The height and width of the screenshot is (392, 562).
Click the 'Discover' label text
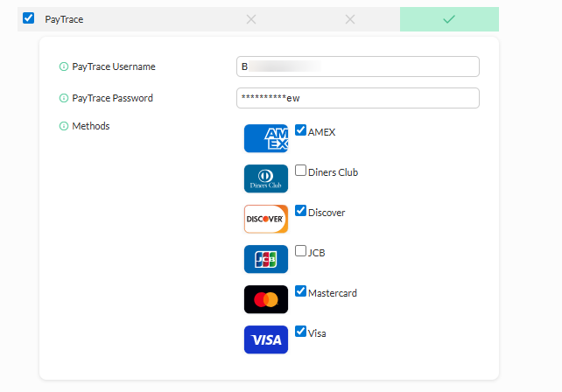[x=327, y=213]
